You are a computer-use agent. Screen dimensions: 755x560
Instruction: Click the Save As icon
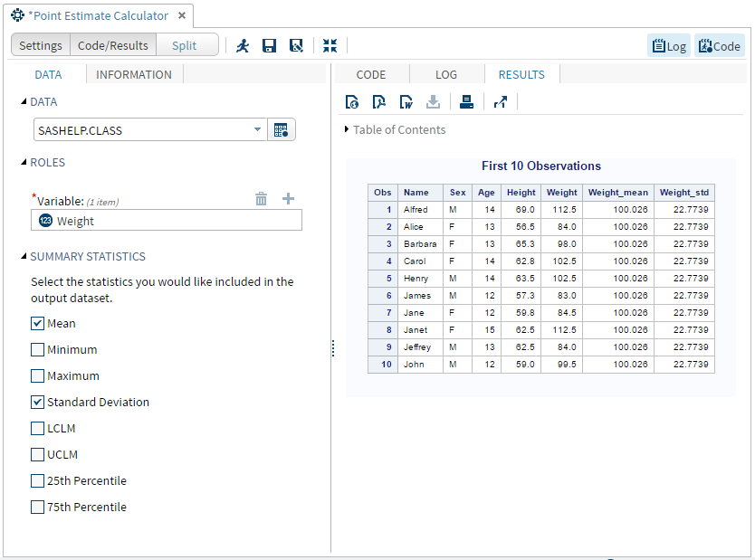(x=295, y=46)
